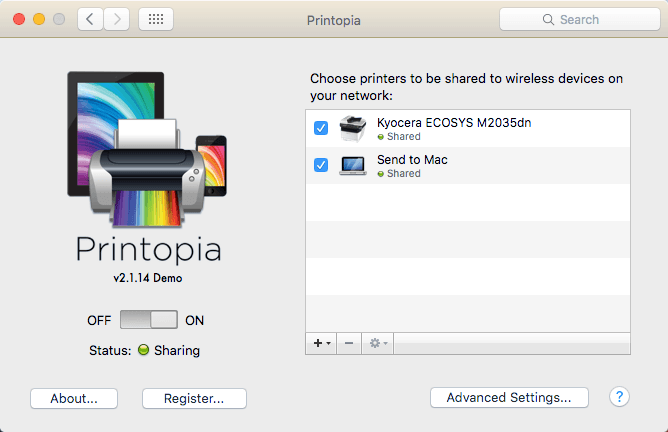Uncheck the Send to Mac checkbox
The width and height of the screenshot is (668, 432).
[x=321, y=165]
